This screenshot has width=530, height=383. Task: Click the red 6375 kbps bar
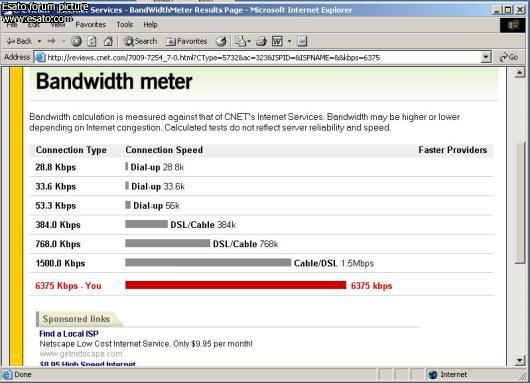point(236,285)
